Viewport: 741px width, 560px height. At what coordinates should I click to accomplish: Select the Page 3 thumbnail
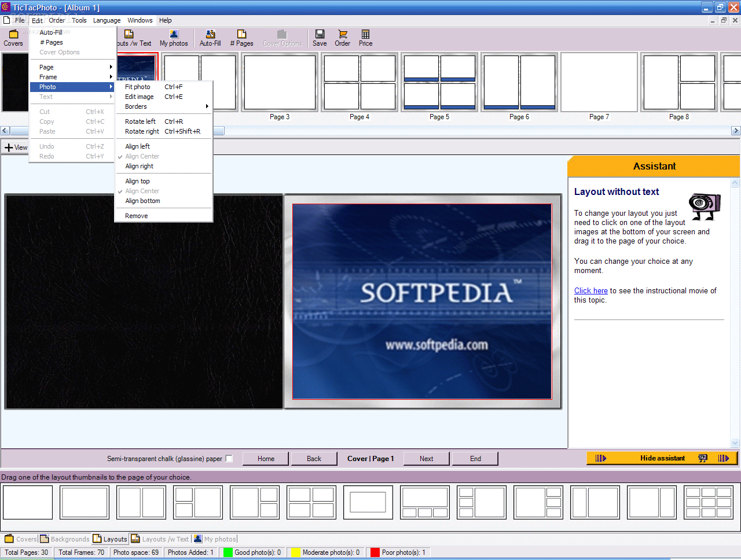coord(280,82)
